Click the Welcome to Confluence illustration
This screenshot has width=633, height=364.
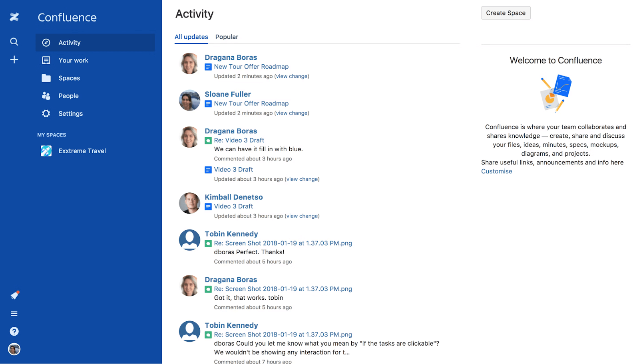point(556,93)
